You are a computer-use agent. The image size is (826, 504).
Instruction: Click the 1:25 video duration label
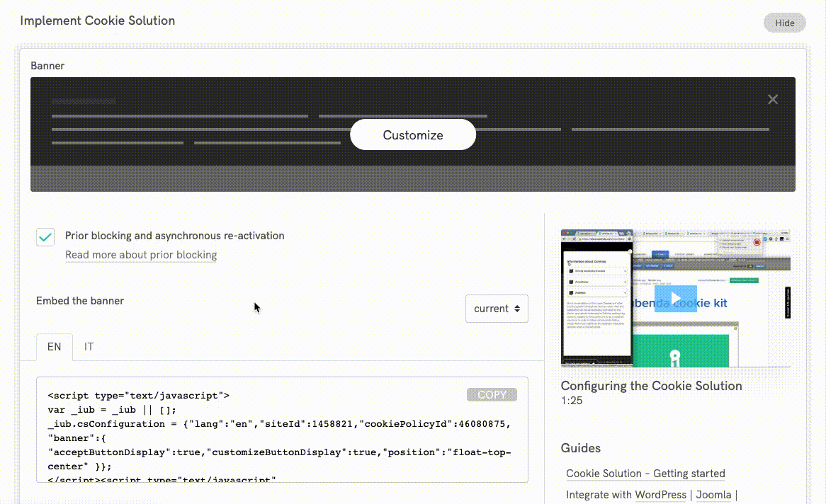pyautogui.click(x=570, y=401)
